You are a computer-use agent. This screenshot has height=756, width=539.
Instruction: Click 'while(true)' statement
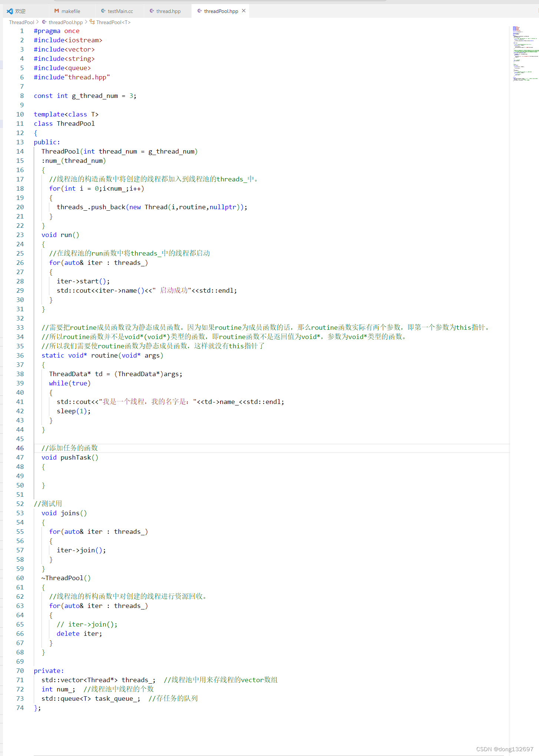tap(70, 383)
